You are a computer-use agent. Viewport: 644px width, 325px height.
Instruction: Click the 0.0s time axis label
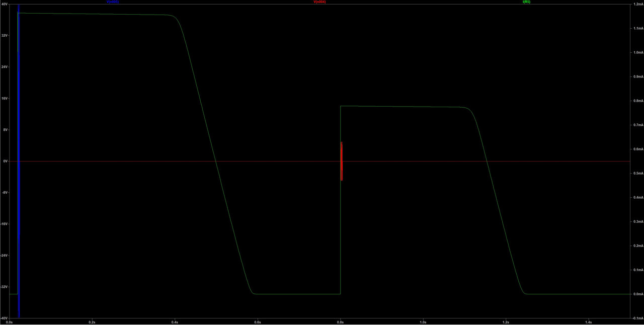tap(10, 322)
